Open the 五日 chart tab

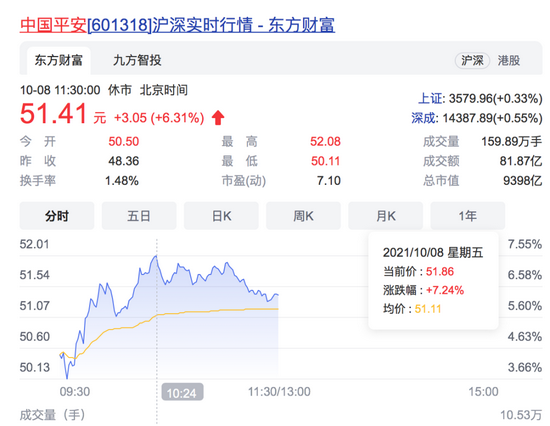(x=139, y=216)
